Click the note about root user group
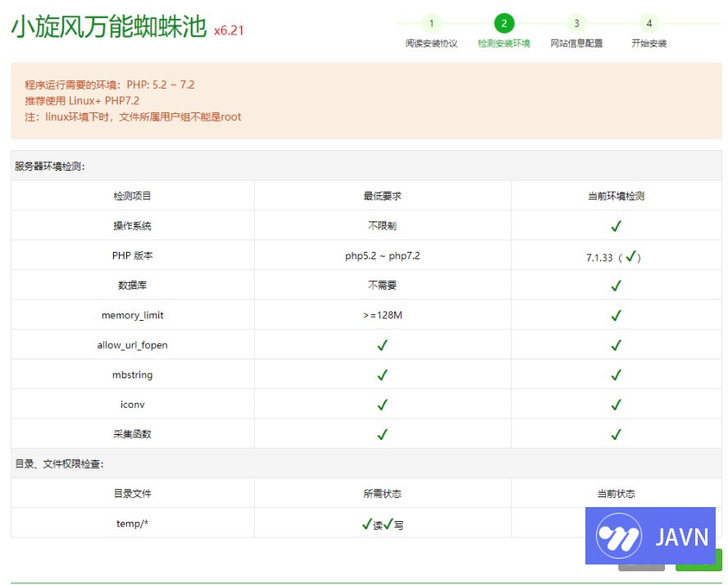Image resolution: width=728 pixels, height=585 pixels. (x=133, y=117)
